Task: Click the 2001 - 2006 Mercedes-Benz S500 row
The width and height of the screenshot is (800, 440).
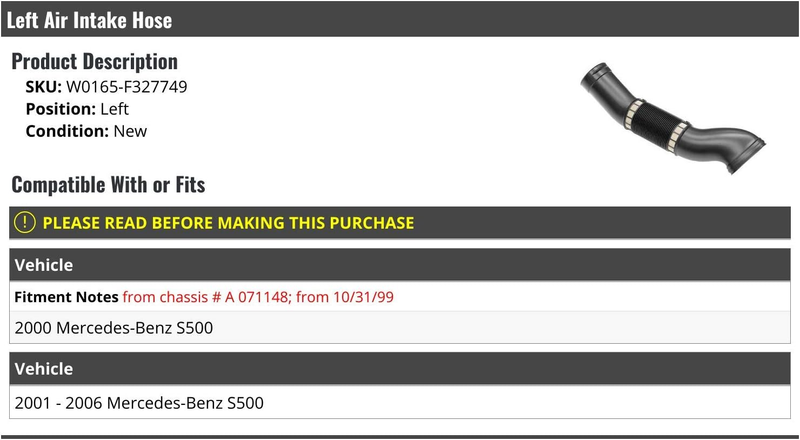Action: 400,403
